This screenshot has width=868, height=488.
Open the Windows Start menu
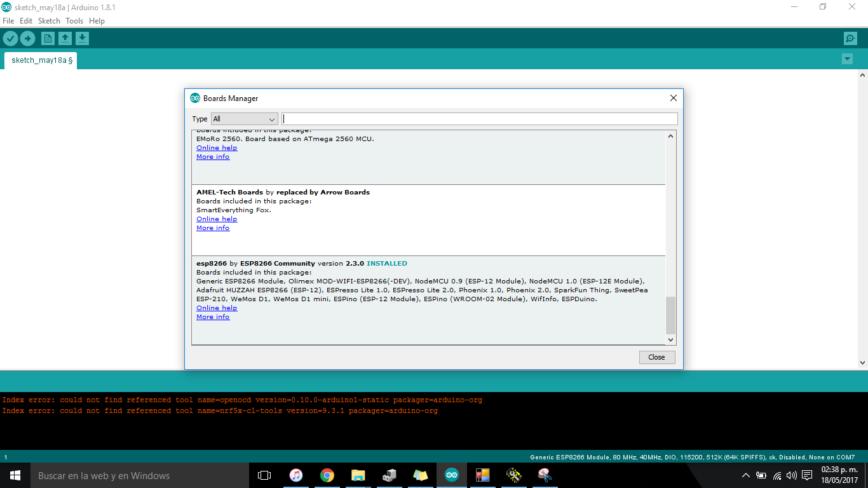coord(15,475)
